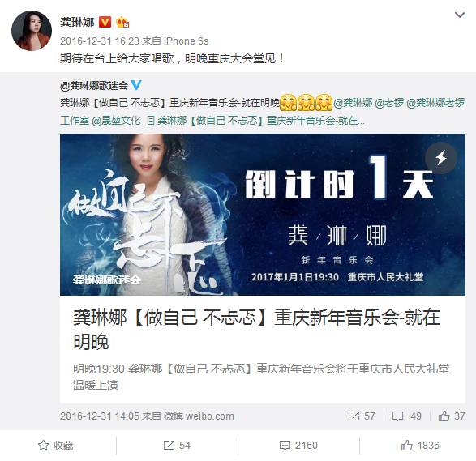The image size is (476, 461).
Task: Click the orange V verification badge
Action: [x=105, y=22]
